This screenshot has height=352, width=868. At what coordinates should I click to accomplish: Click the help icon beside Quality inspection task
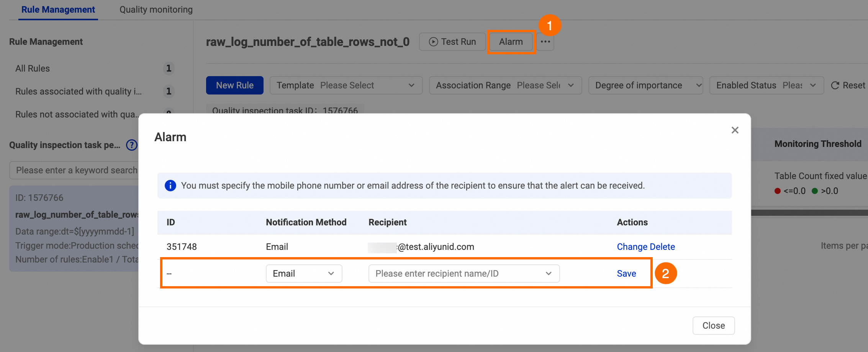coord(132,145)
